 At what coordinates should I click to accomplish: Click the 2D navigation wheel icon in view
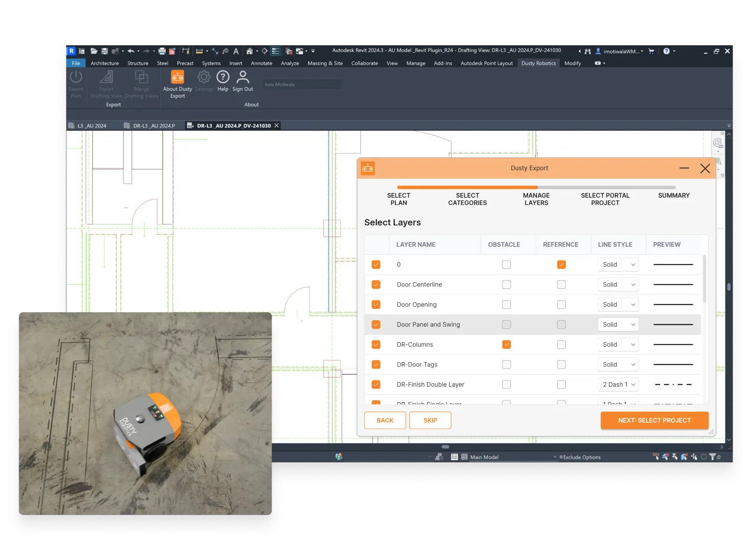718,143
